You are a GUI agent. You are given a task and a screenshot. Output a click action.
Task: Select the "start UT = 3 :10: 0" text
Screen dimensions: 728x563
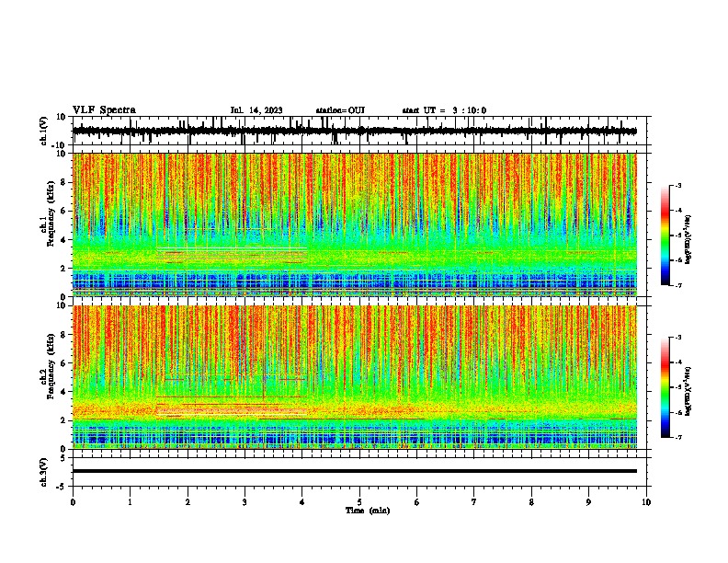(x=444, y=110)
